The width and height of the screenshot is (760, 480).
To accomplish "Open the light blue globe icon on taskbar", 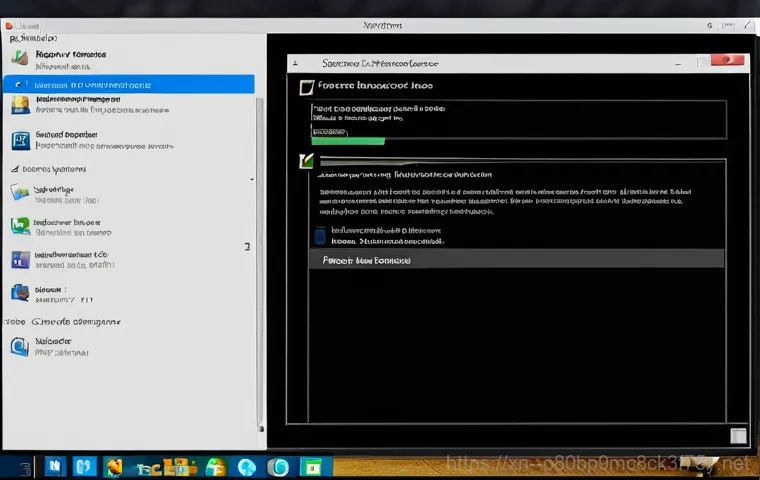I will click(247, 467).
